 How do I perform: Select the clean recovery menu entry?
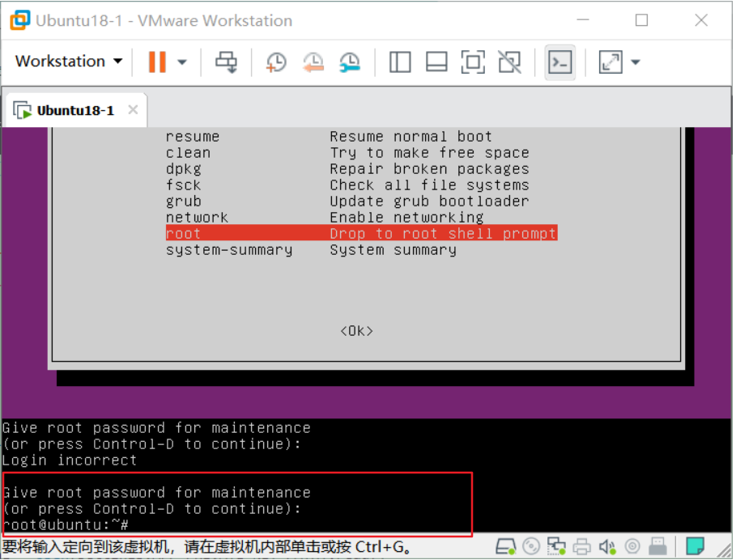[x=188, y=153]
